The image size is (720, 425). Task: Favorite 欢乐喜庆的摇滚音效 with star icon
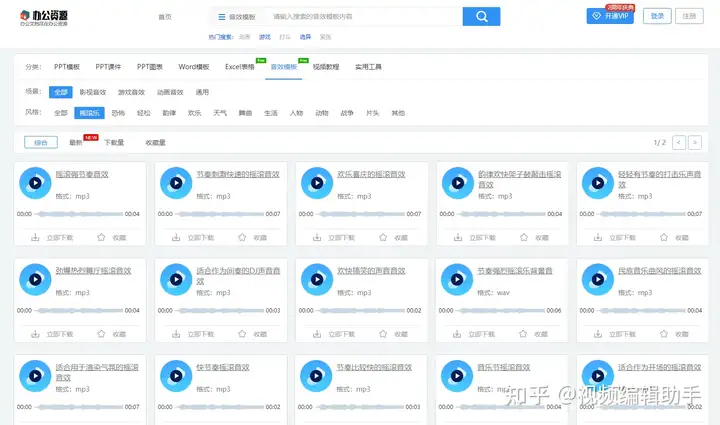coord(383,237)
